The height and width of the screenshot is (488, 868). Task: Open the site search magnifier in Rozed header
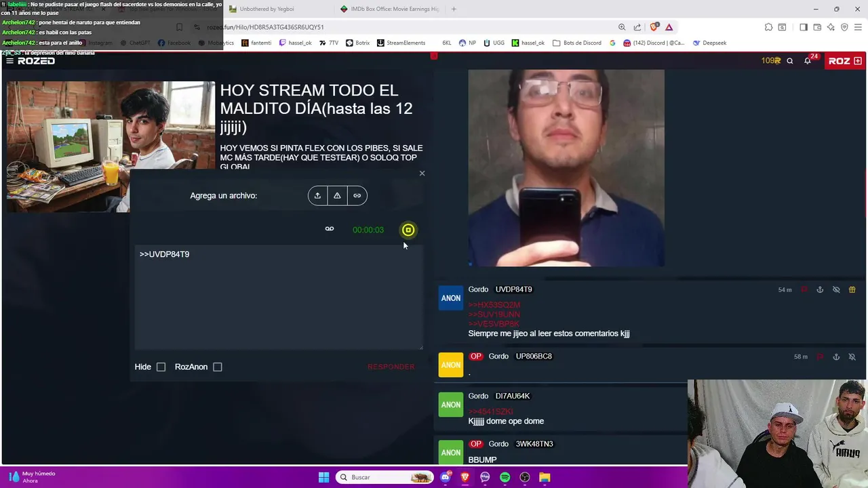[x=790, y=61]
